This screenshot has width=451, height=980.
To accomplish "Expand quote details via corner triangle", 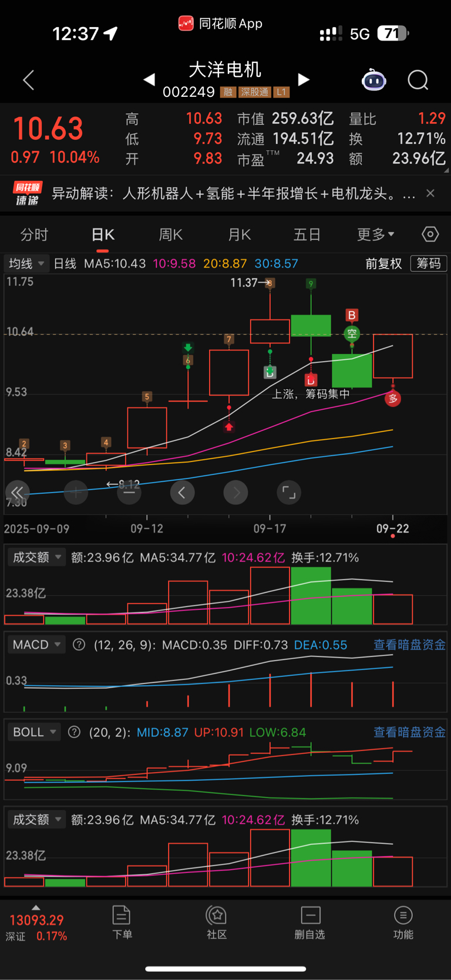I will click(446, 170).
